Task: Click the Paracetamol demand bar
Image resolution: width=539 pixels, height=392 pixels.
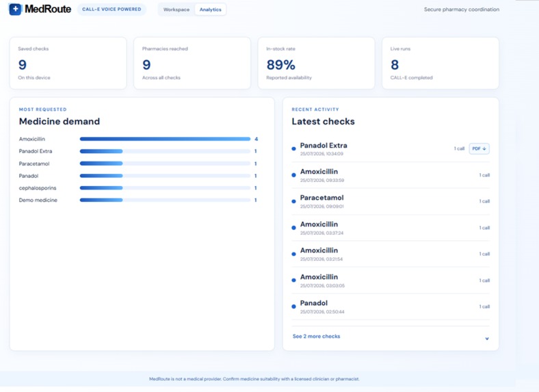Action: (165, 164)
